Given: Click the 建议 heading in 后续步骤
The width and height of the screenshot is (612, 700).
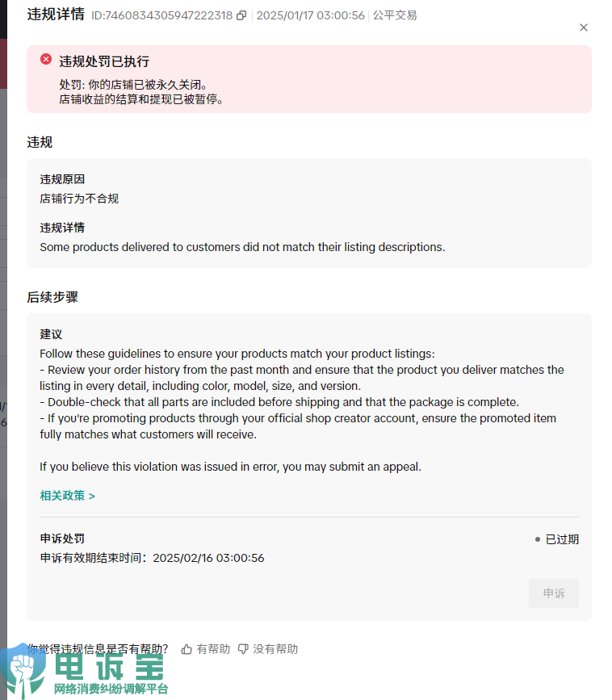Looking at the screenshot, I should 51,334.
